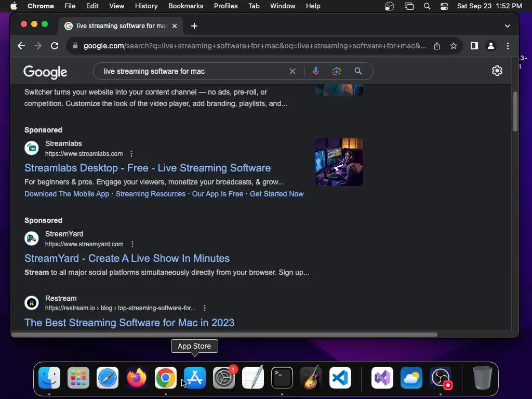Bookmark this tab with the star
The width and height of the screenshot is (532, 399).
click(453, 46)
